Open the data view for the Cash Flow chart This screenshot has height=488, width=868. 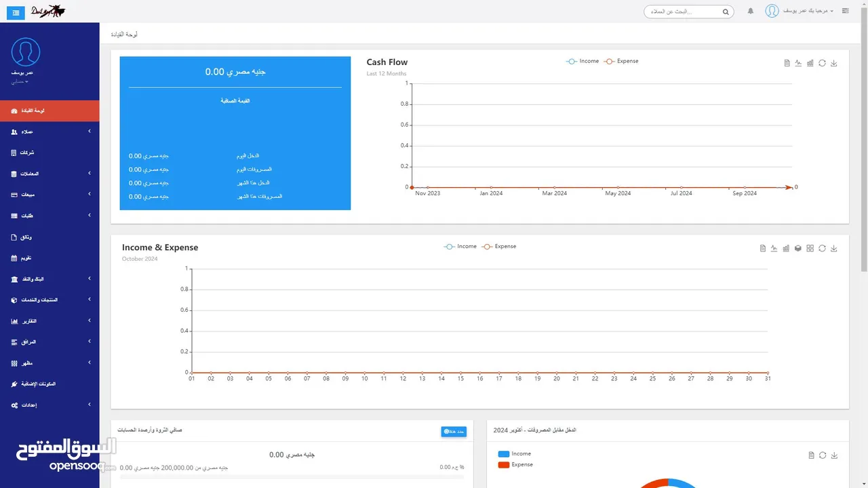(x=787, y=63)
